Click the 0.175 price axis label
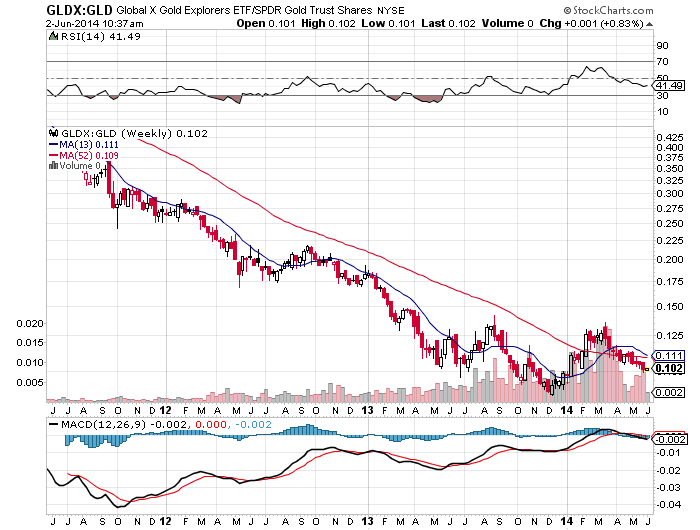Screen dimensions: 700x530 pos(670,282)
